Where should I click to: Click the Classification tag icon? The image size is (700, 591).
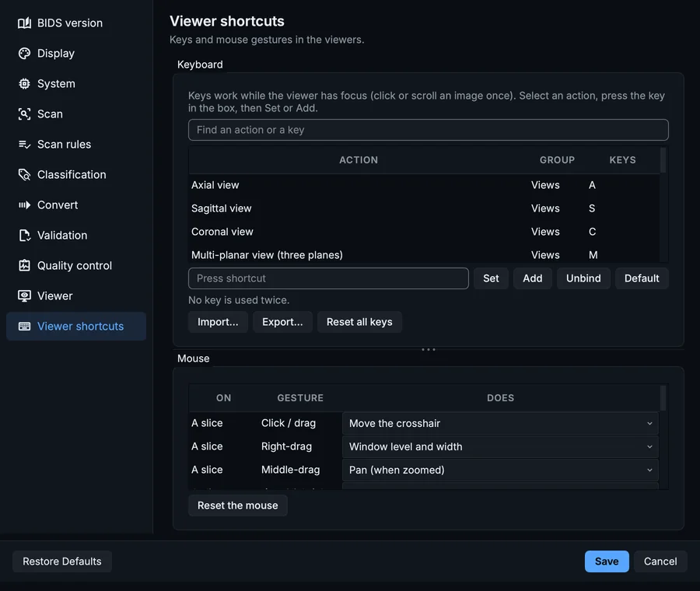coord(25,174)
